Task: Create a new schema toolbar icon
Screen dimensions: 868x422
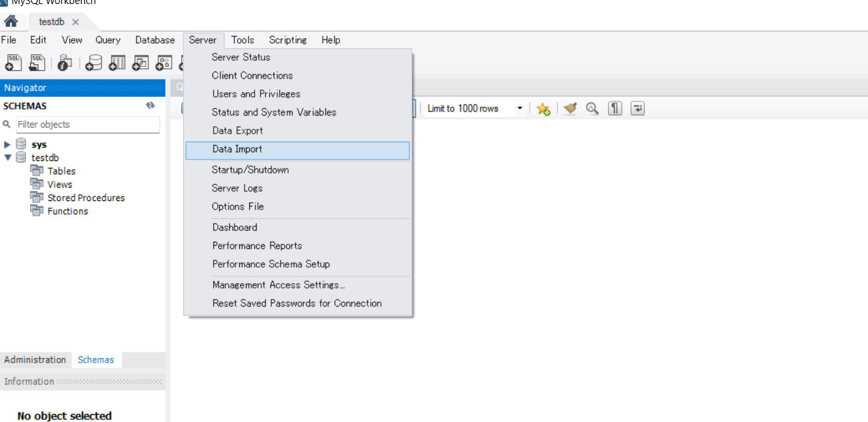Action: pyautogui.click(x=94, y=63)
